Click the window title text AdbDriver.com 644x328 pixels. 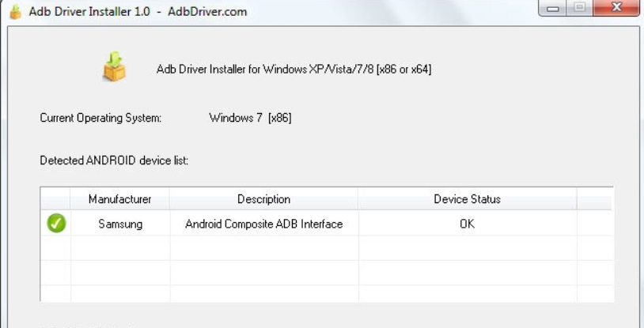pyautogui.click(x=207, y=12)
